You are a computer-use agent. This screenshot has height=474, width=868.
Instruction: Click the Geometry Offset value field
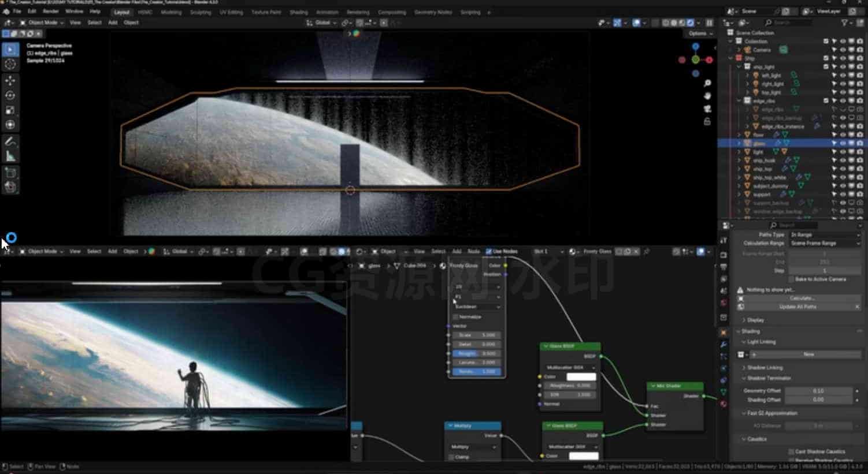point(819,391)
